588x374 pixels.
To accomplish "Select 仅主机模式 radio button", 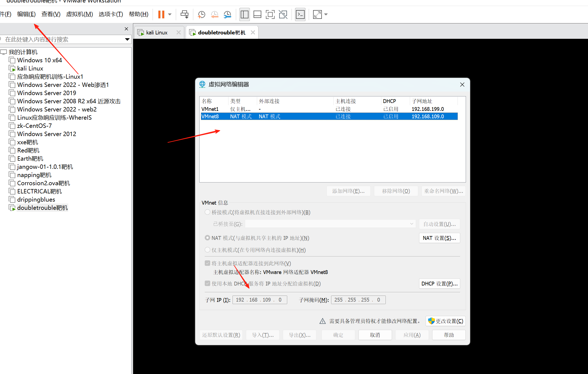I will click(207, 250).
